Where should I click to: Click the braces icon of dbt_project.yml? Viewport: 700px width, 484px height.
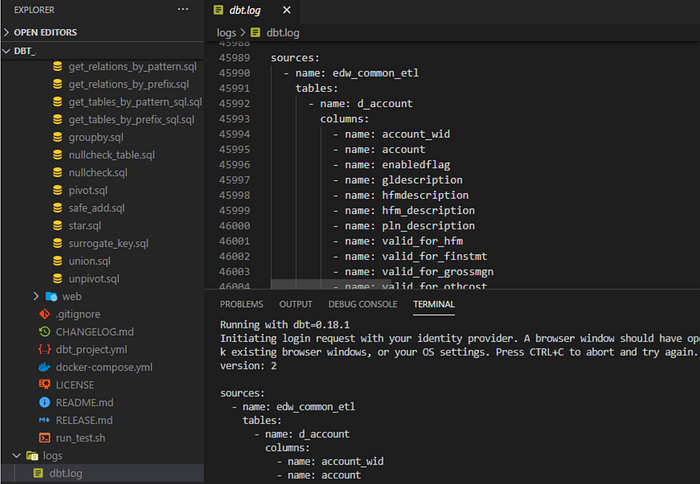coord(45,349)
